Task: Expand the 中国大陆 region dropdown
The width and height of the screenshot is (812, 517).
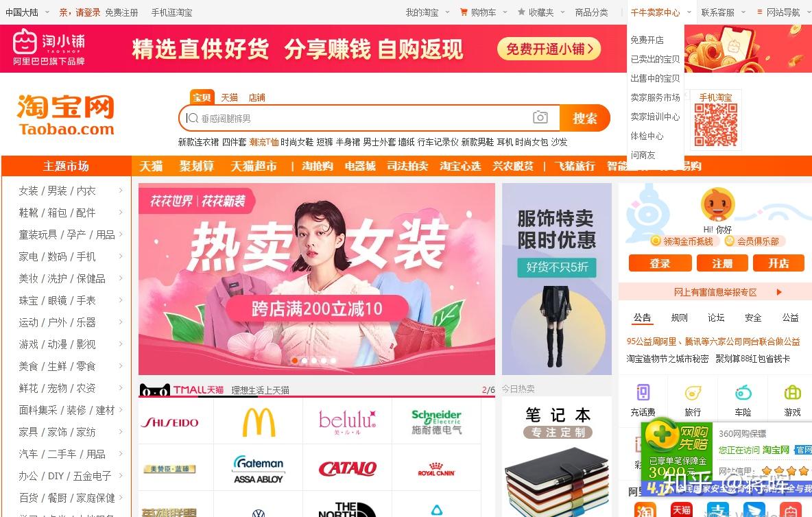Action: coord(27,12)
